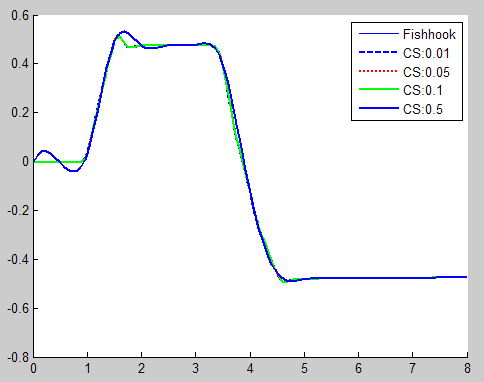Click the y-axis tick label 0.2
Screen dimensions: 484x382
click(20, 113)
